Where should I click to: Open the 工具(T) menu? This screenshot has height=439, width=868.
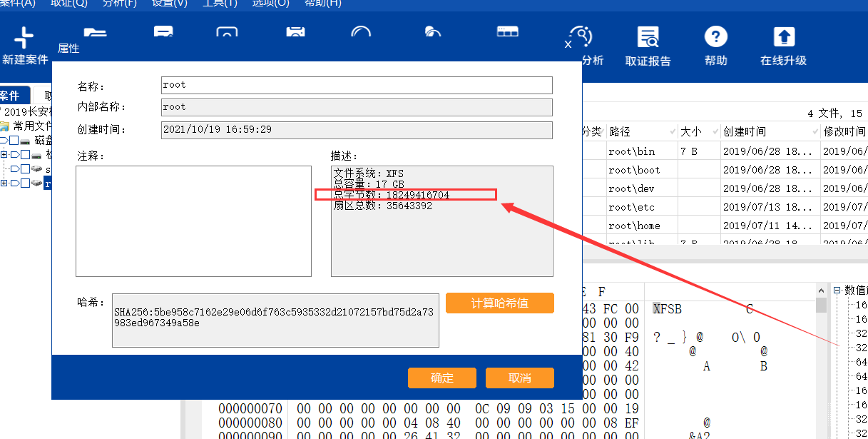tap(220, 4)
